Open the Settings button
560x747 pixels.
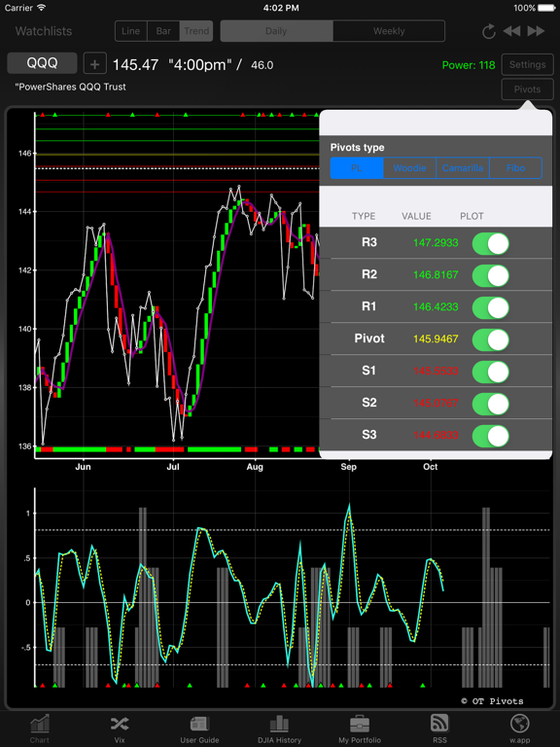click(527, 65)
